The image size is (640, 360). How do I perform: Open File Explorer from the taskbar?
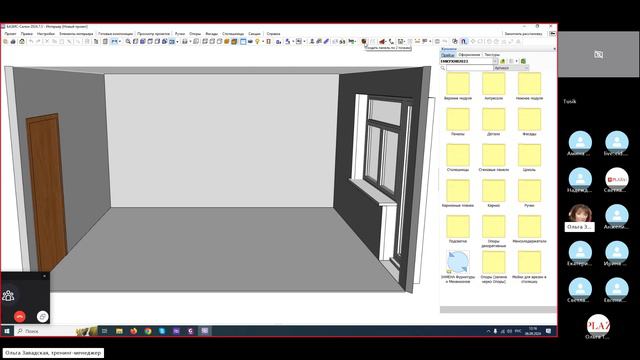[119, 331]
